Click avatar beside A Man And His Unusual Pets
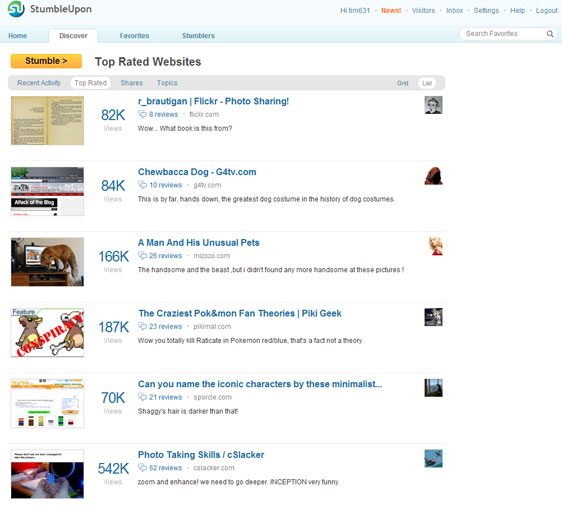This screenshot has width=562, height=509. pos(435,246)
